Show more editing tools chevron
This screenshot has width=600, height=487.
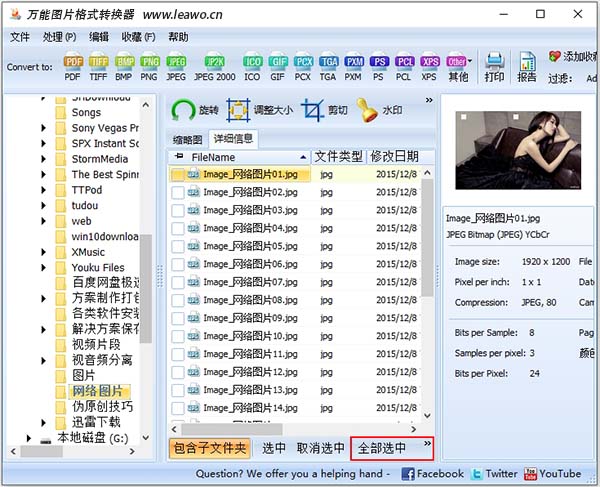tap(429, 100)
